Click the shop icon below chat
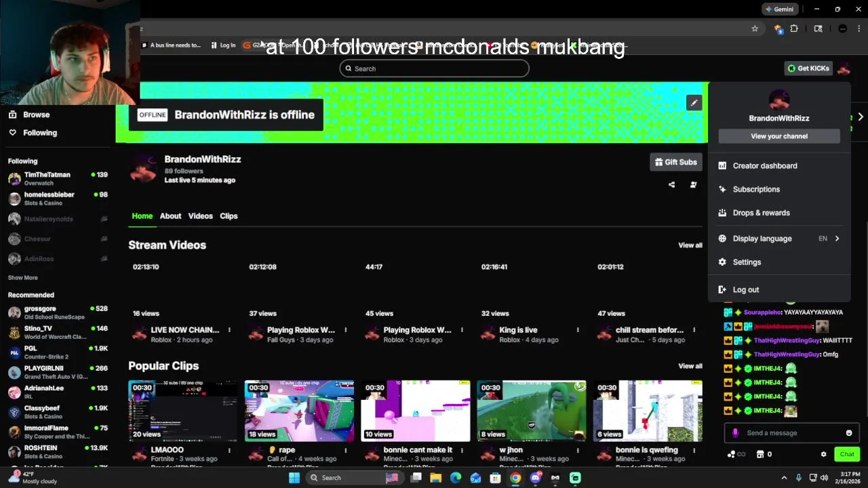Viewport: 868px width, 488px height. pyautogui.click(x=760, y=454)
